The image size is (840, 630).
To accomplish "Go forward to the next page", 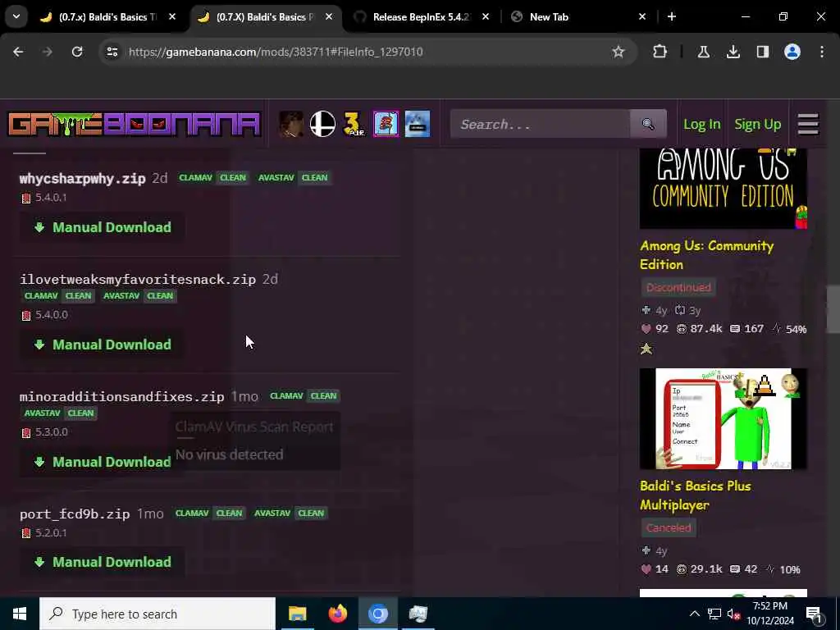I will pyautogui.click(x=48, y=52).
